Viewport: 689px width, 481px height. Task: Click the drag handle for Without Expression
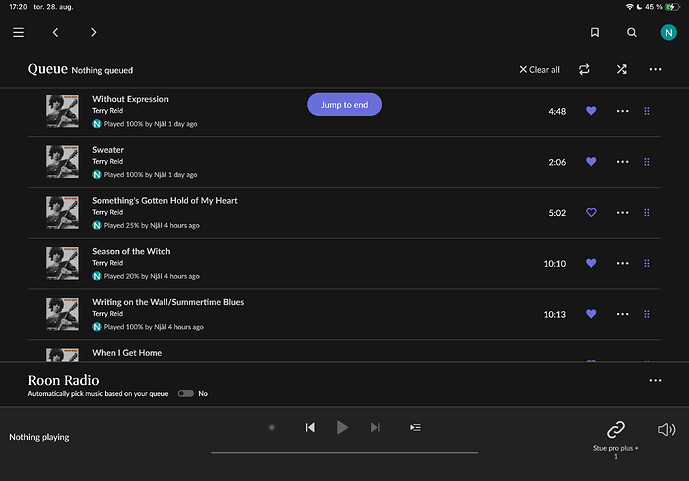coord(646,111)
